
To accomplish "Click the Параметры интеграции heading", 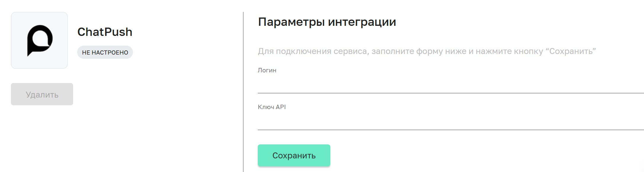I will pyautogui.click(x=327, y=21).
